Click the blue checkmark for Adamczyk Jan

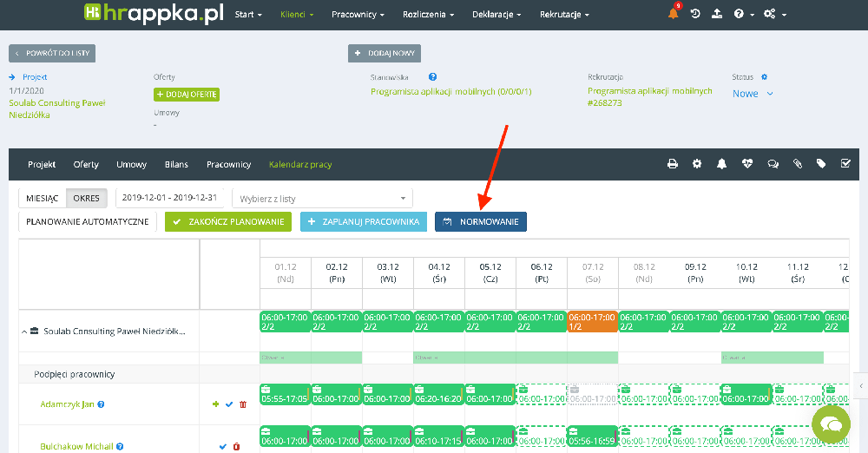[x=229, y=404]
